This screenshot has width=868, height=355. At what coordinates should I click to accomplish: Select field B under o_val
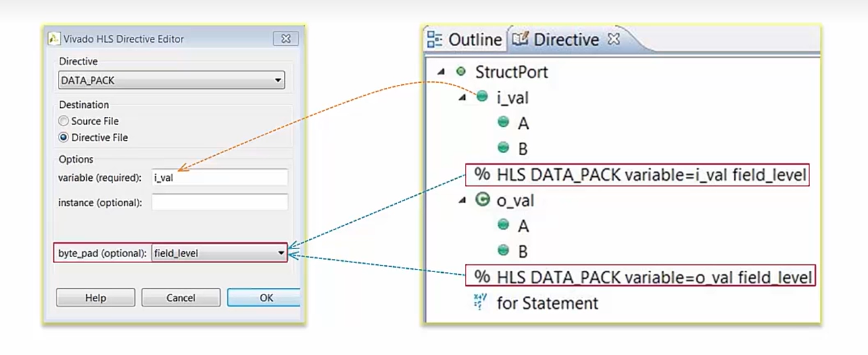[523, 252]
